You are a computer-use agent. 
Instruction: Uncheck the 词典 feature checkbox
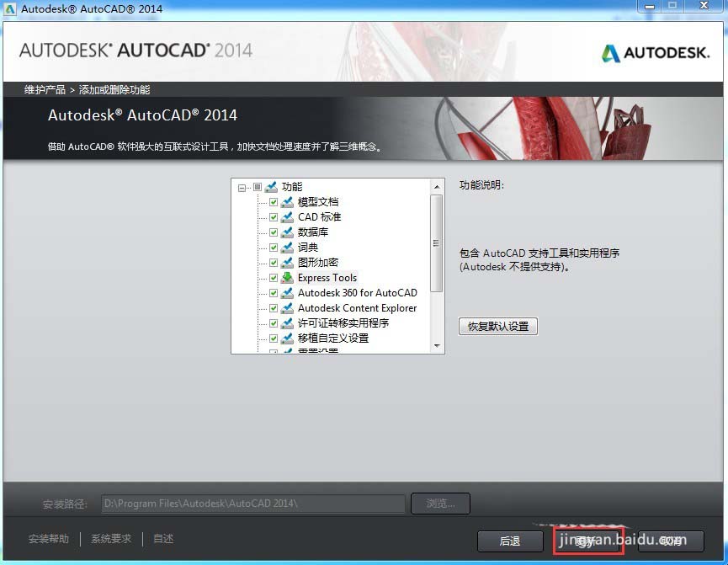(274, 248)
